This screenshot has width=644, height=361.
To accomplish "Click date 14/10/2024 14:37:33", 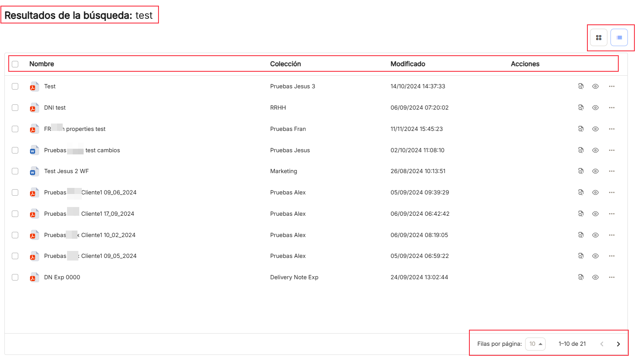I will coord(418,86).
